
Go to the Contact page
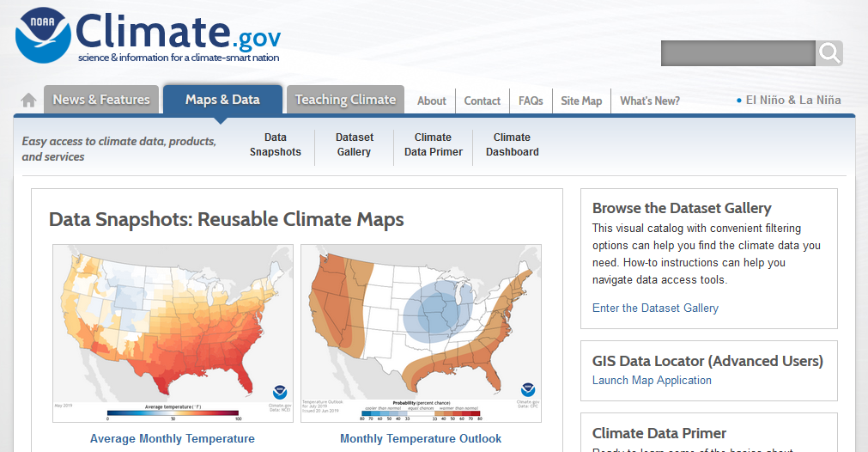tap(483, 101)
